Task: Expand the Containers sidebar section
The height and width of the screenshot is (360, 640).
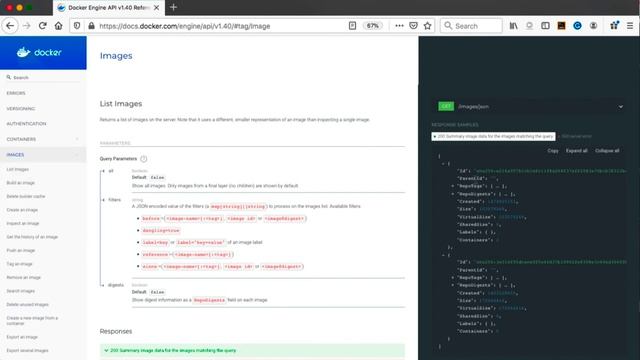Action: [x=43, y=139]
